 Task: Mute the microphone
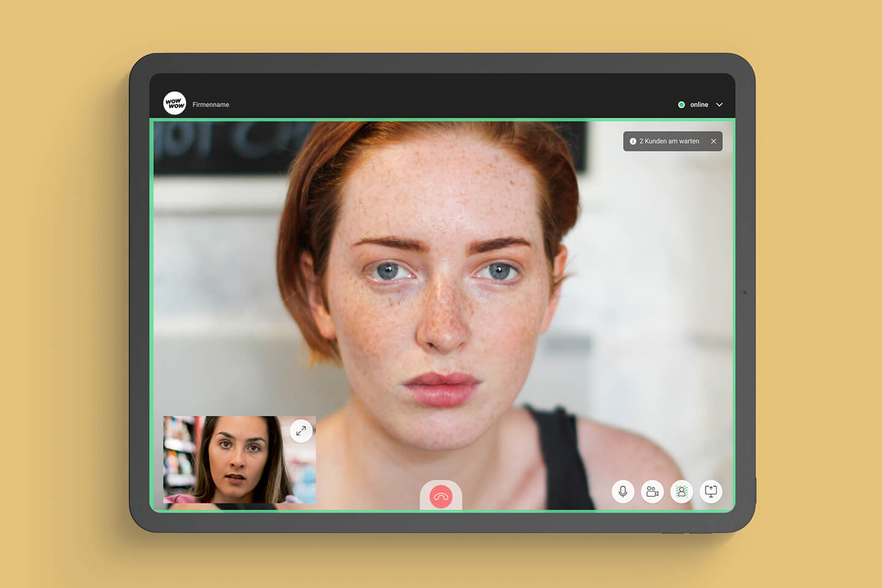623,491
